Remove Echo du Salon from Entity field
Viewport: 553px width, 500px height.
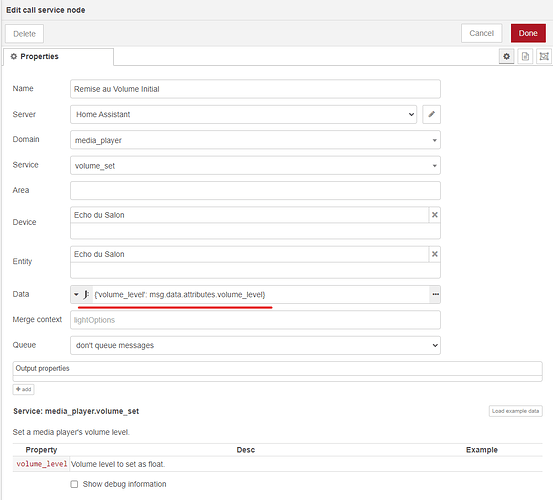434,254
